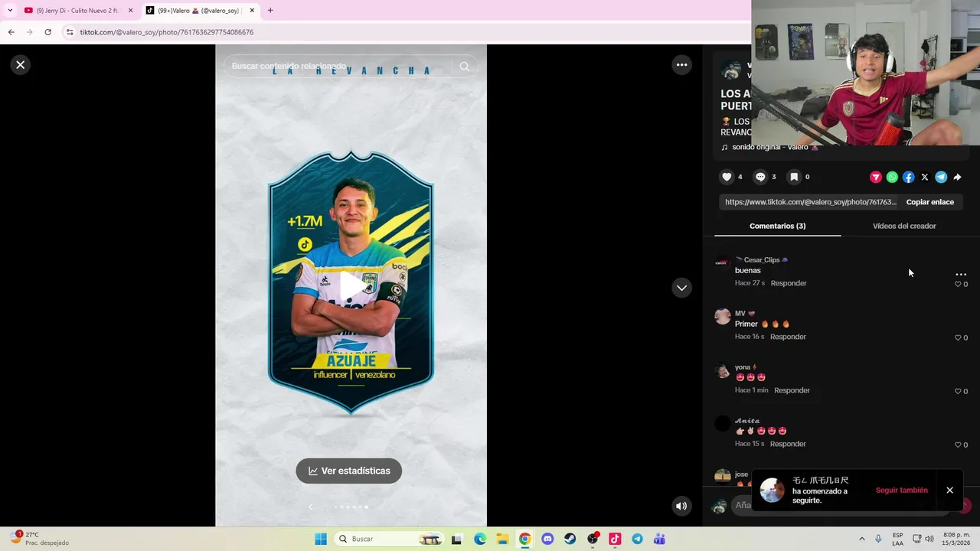Share post to Telegram
Image resolution: width=980 pixels, height=551 pixels.
tap(941, 177)
